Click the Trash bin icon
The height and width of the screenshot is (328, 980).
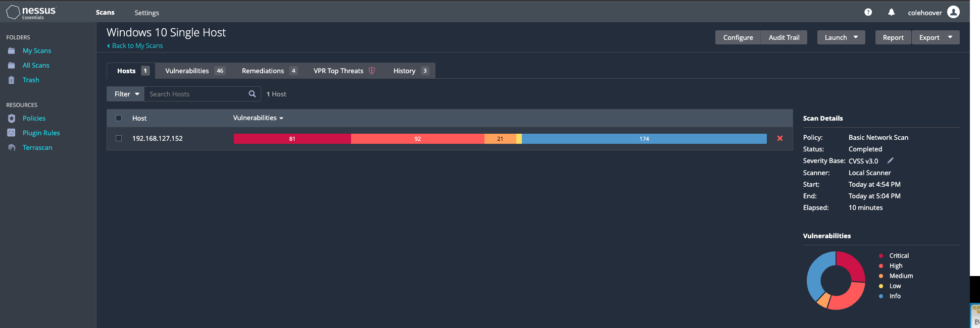(x=12, y=80)
